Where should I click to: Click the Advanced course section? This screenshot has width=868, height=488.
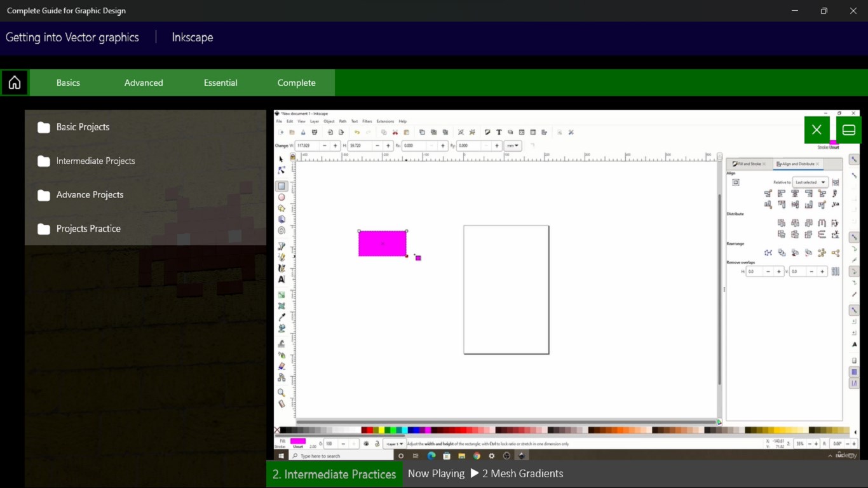pyautogui.click(x=144, y=83)
